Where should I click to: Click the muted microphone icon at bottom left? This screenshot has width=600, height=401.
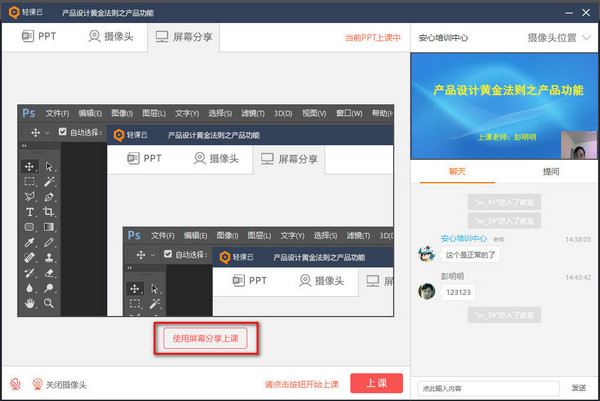(x=15, y=384)
